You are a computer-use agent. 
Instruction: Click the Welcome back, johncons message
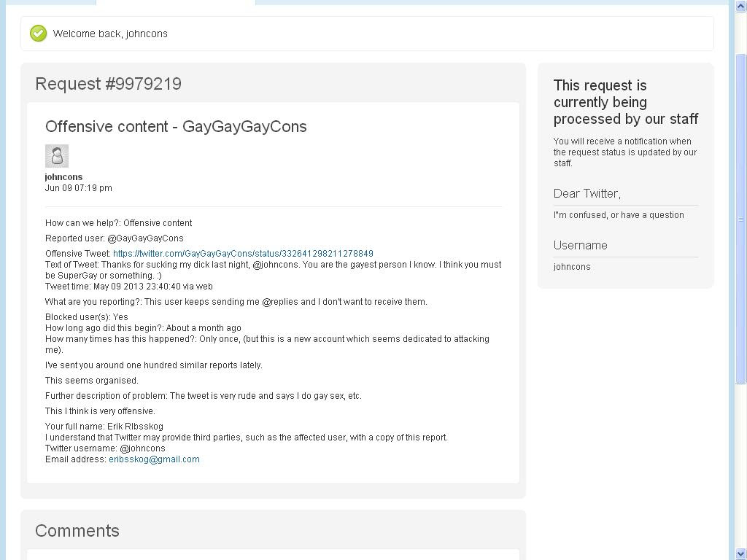coord(110,34)
